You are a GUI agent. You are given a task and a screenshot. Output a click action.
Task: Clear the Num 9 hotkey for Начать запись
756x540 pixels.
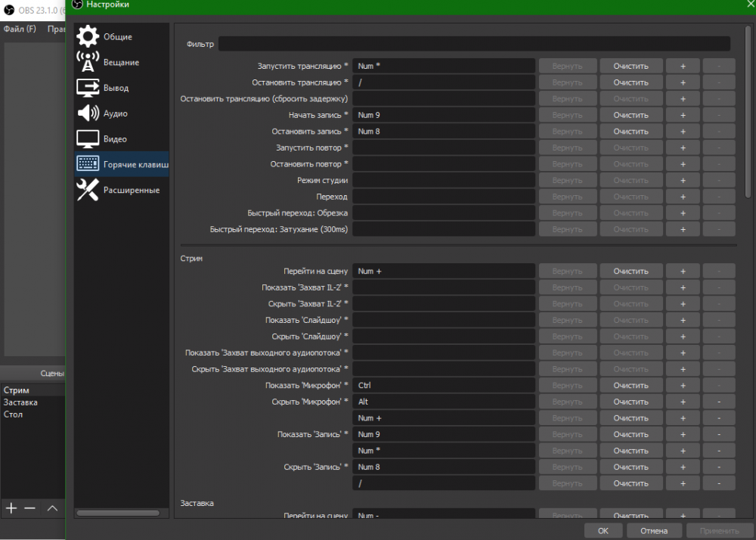tap(631, 115)
